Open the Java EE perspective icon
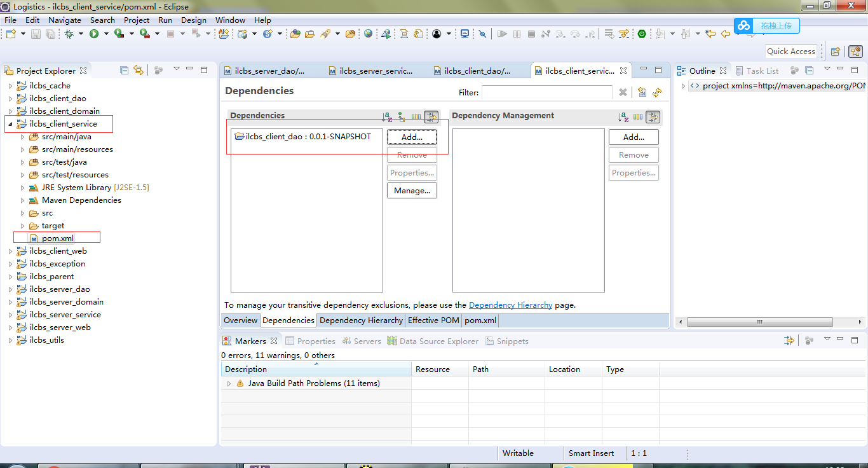This screenshot has width=868, height=468. pos(855,52)
